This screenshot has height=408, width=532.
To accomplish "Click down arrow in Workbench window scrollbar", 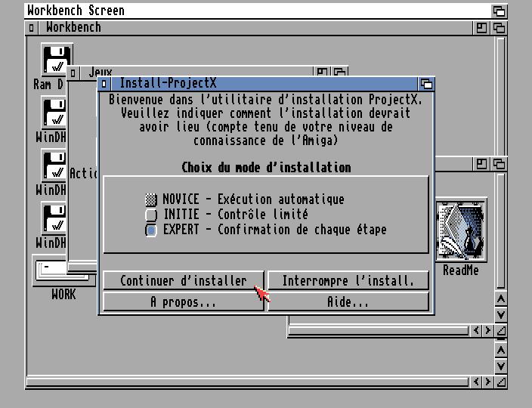I will (501, 366).
